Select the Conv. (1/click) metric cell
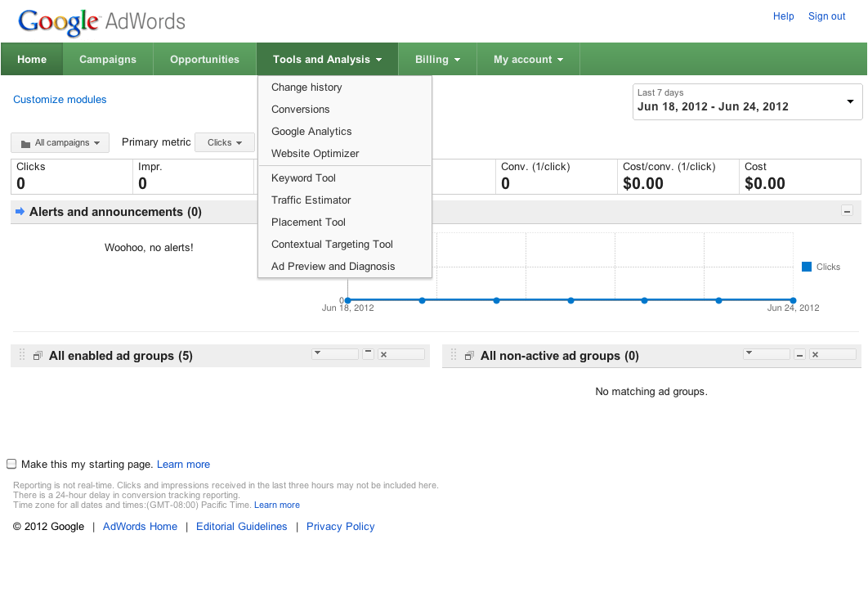 click(557, 177)
